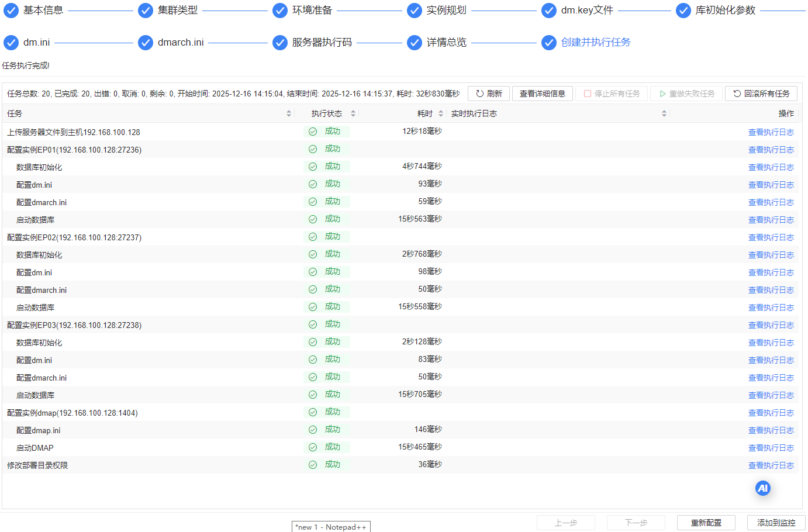This screenshot has height=532, width=808.
Task: Sort by 耗时 column arrows
Action: pyautogui.click(x=441, y=113)
